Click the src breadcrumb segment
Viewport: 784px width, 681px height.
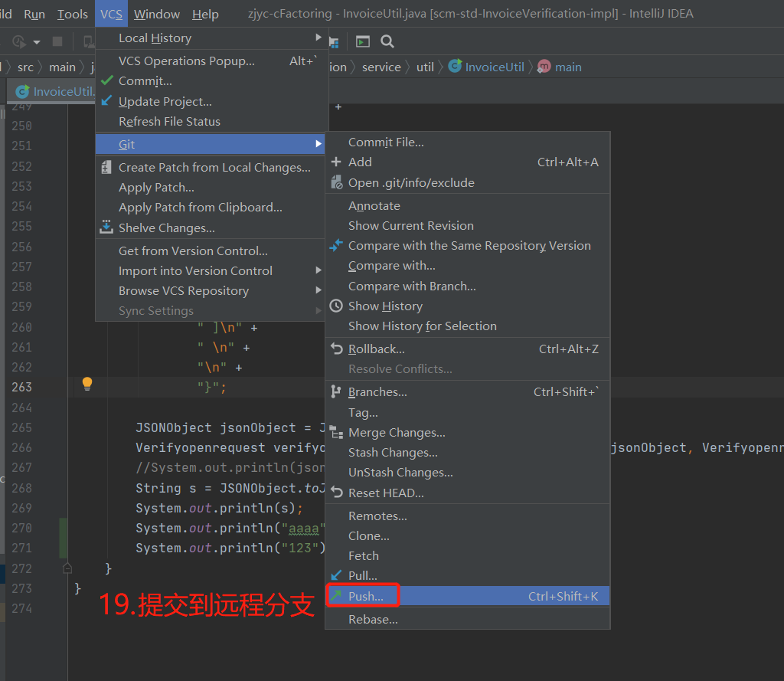pos(25,67)
